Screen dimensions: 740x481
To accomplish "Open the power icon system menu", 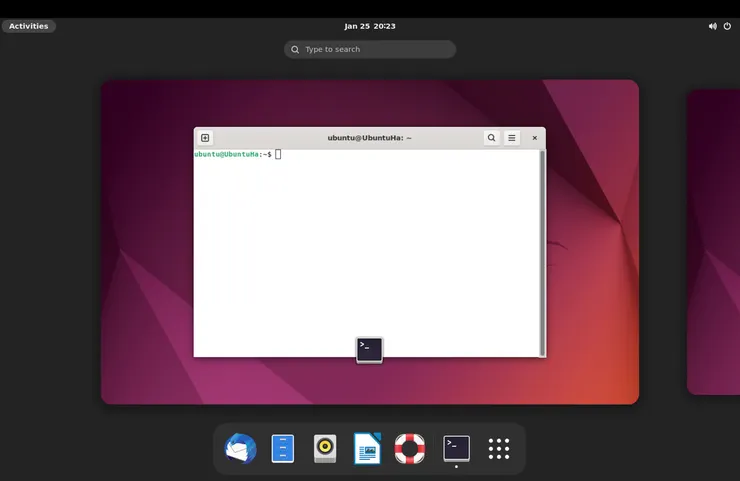I will coord(727,26).
